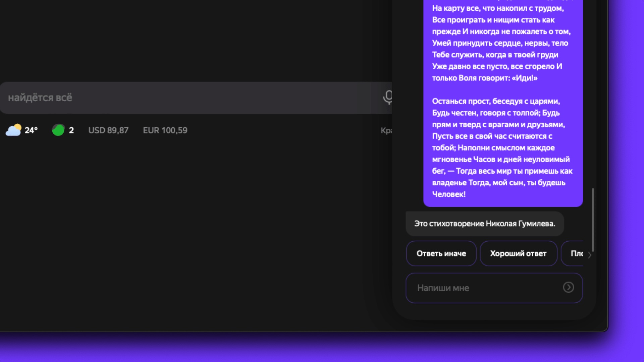Image resolution: width=644 pixels, height=362 pixels.
Task: Open the weather widget showing 24°
Action: 22,130
